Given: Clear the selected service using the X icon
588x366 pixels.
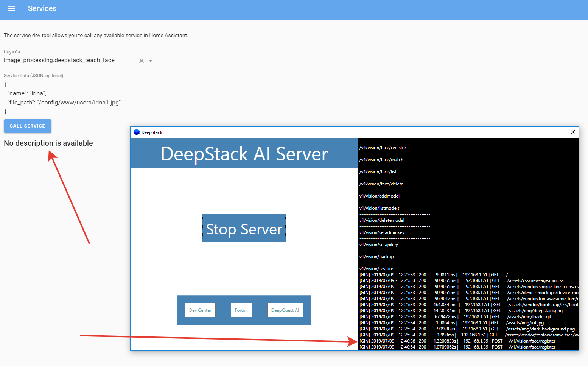Looking at the screenshot, I should (141, 61).
